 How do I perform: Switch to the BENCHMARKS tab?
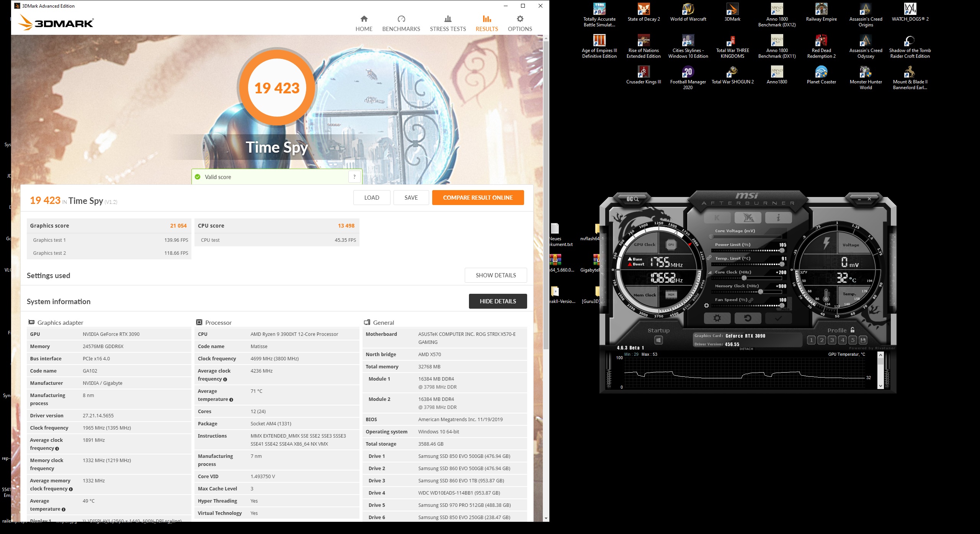click(401, 23)
